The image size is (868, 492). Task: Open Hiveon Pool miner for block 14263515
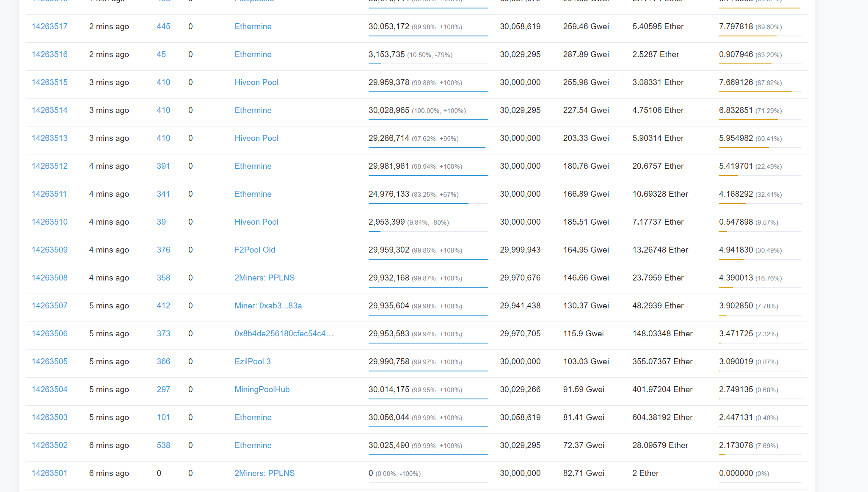pyautogui.click(x=256, y=82)
